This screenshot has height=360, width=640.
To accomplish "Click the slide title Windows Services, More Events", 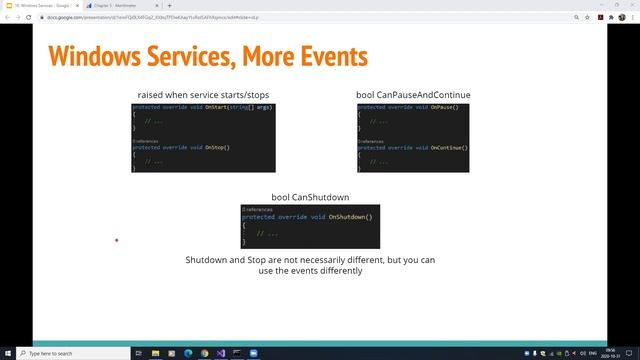I will tap(208, 56).
